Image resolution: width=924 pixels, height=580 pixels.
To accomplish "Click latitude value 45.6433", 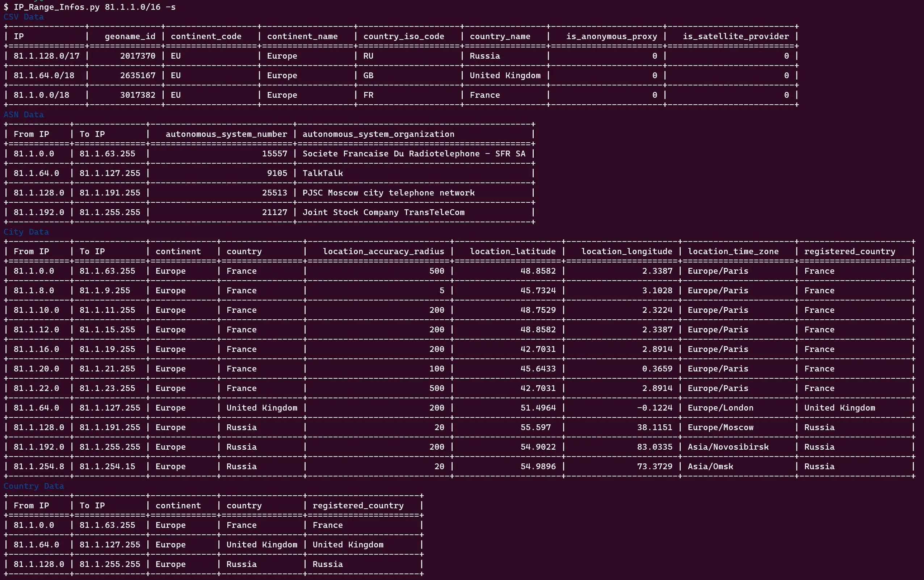I will [538, 369].
